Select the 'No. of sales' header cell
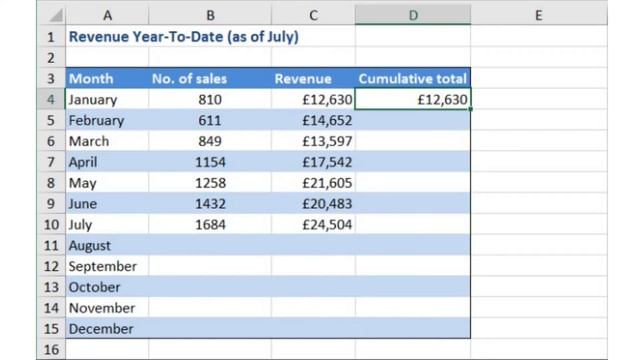Viewport: 640px width, 360px height. (x=210, y=78)
